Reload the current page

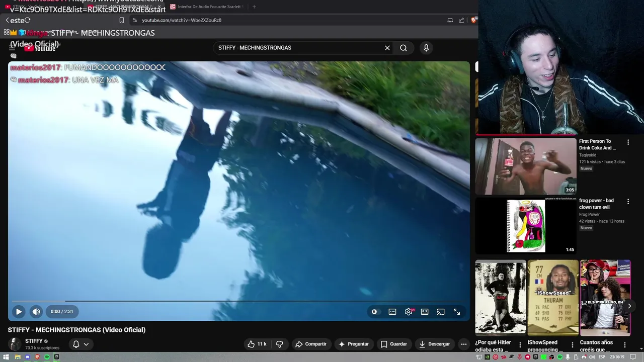click(27, 20)
